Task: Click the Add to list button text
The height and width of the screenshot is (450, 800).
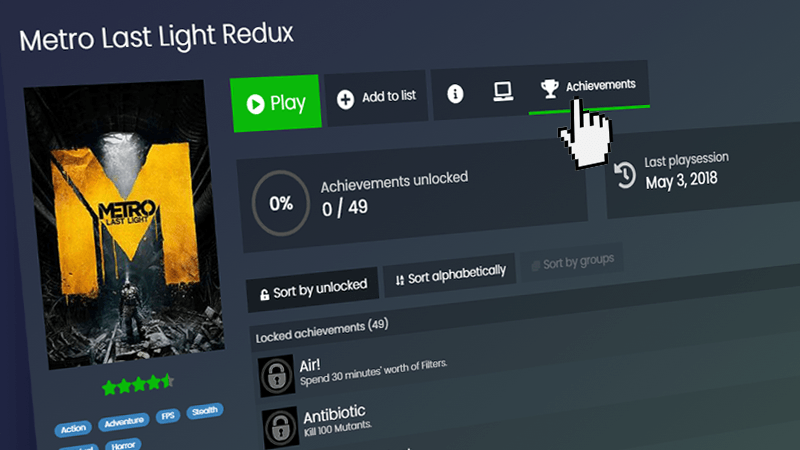Action: coord(389,96)
